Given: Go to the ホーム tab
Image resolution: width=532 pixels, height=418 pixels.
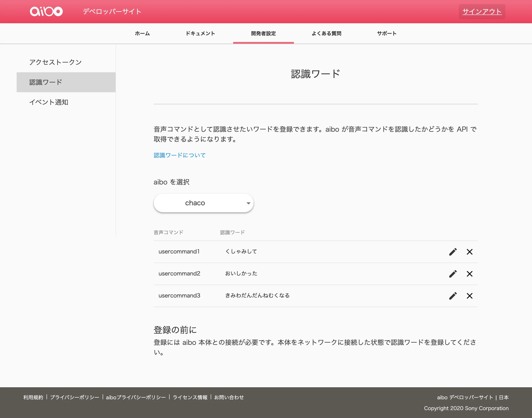Looking at the screenshot, I should coord(142,33).
